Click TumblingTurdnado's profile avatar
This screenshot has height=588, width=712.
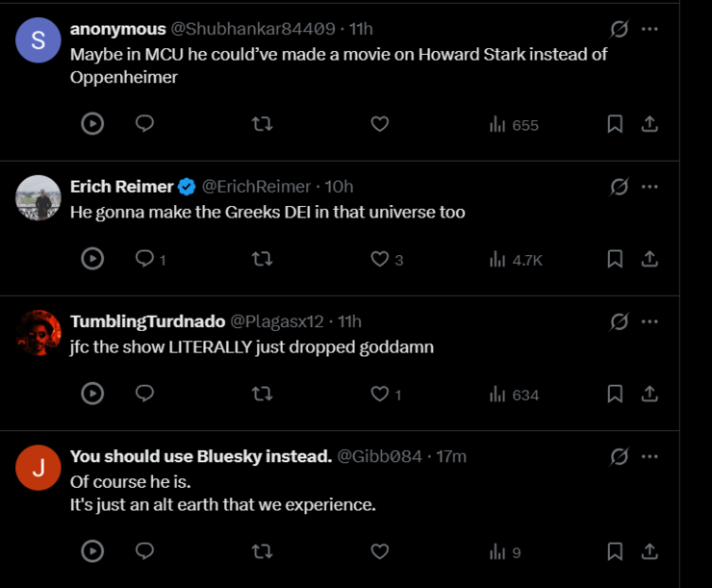38,333
